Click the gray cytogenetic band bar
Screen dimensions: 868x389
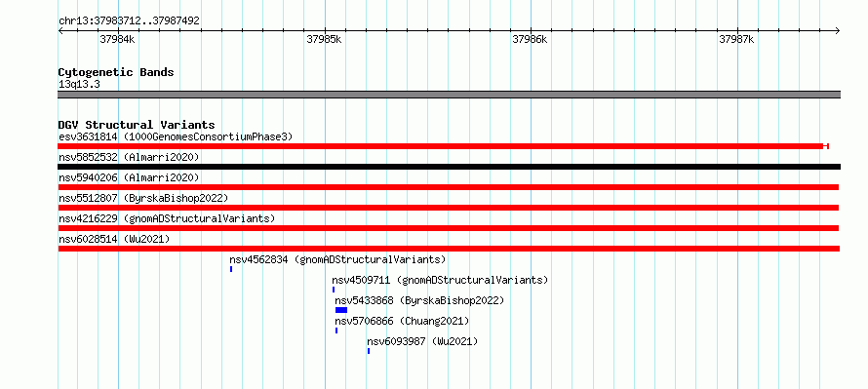[449, 95]
